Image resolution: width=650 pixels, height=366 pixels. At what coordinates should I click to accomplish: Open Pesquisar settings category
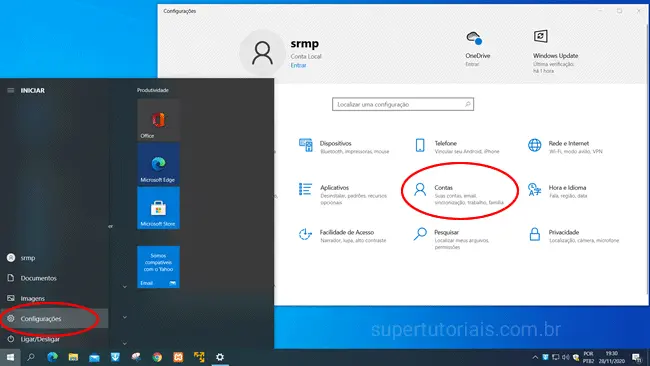[451, 239]
